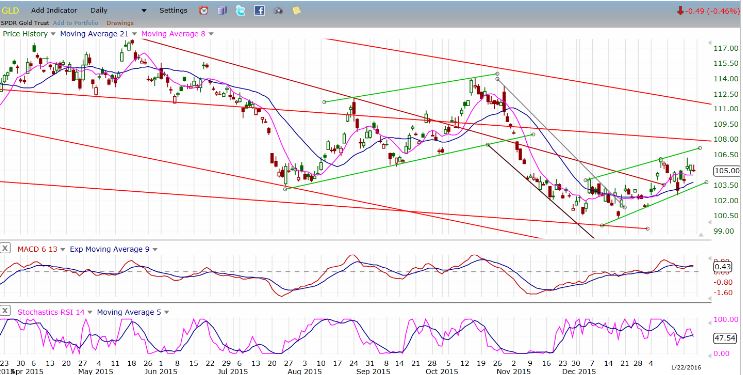Expand Exp Moving Average 9 arrow
Image resolution: width=743 pixels, height=375 pixels.
tap(154, 249)
